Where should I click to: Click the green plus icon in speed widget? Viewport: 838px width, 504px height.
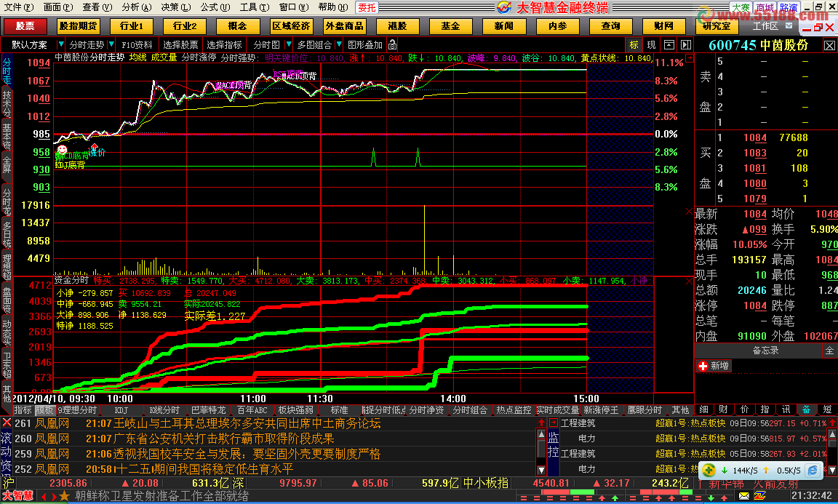(x=709, y=471)
